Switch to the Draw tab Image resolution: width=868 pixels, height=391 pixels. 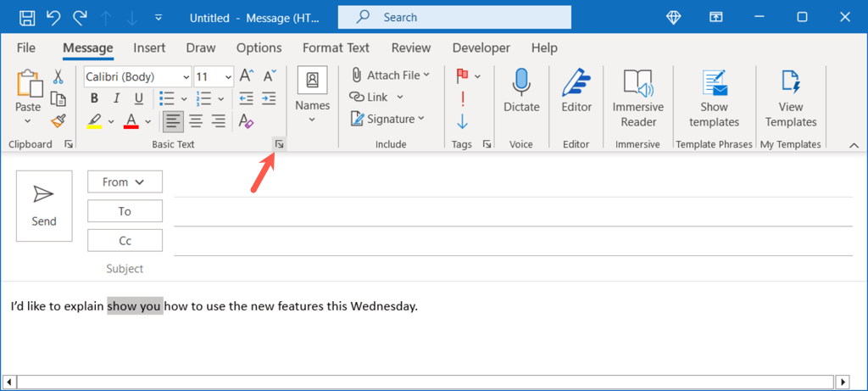[x=201, y=48]
